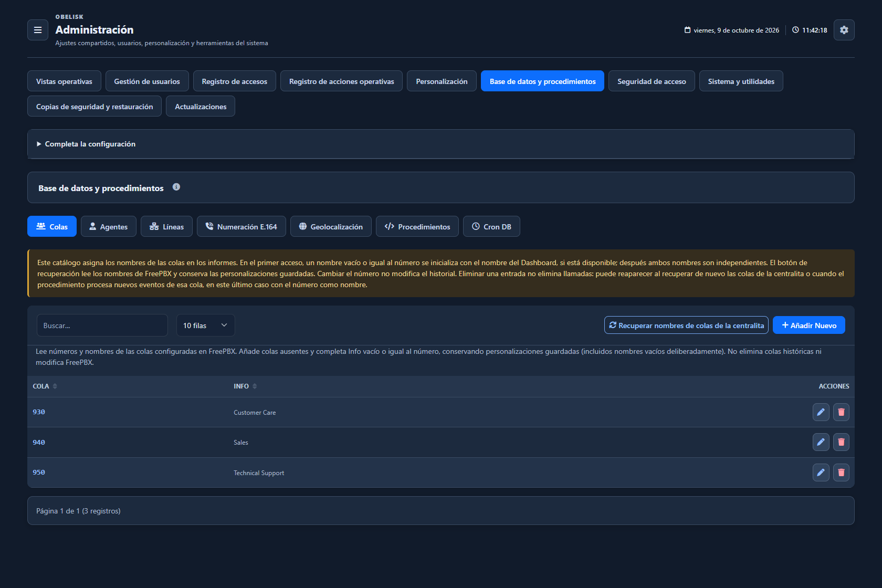Open the Cron DB sub-tab

[491, 227]
